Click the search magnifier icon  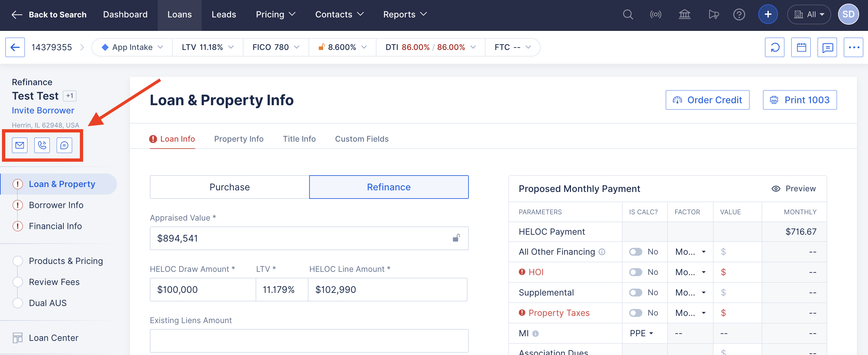click(x=628, y=14)
